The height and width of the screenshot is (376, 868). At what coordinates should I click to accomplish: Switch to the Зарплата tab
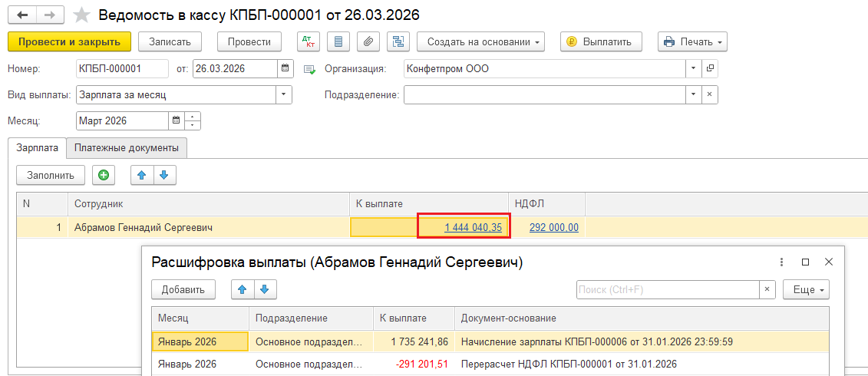point(38,148)
